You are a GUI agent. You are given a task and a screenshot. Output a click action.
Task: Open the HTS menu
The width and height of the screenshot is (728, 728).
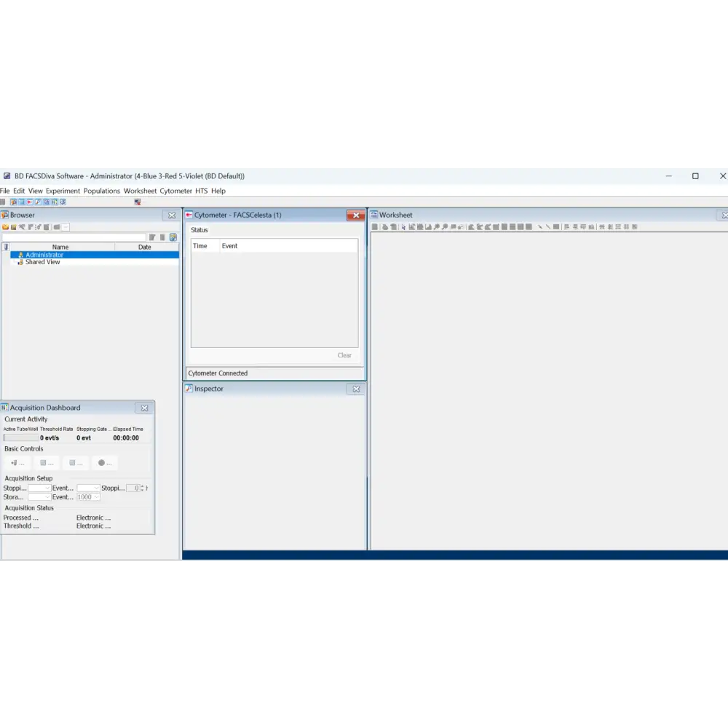point(201,191)
